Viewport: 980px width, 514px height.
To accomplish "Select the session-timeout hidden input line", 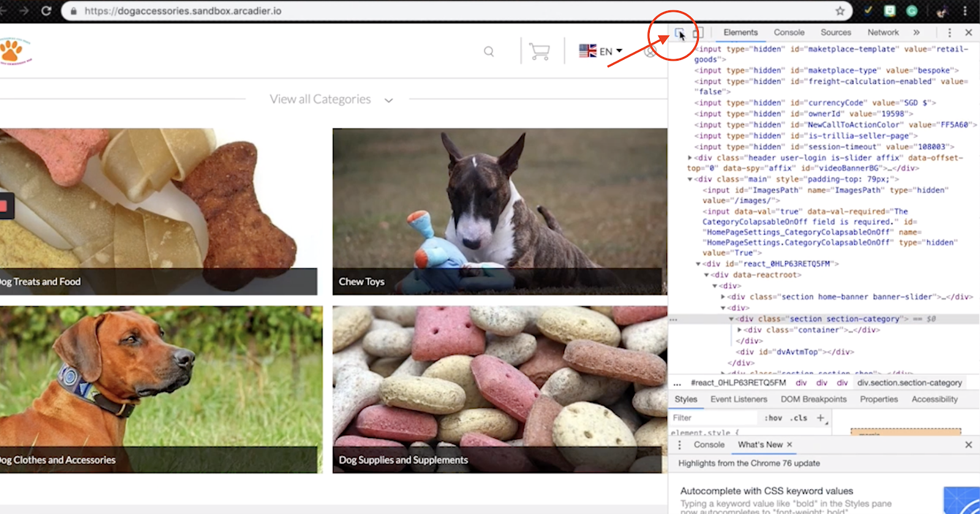I will (x=824, y=147).
